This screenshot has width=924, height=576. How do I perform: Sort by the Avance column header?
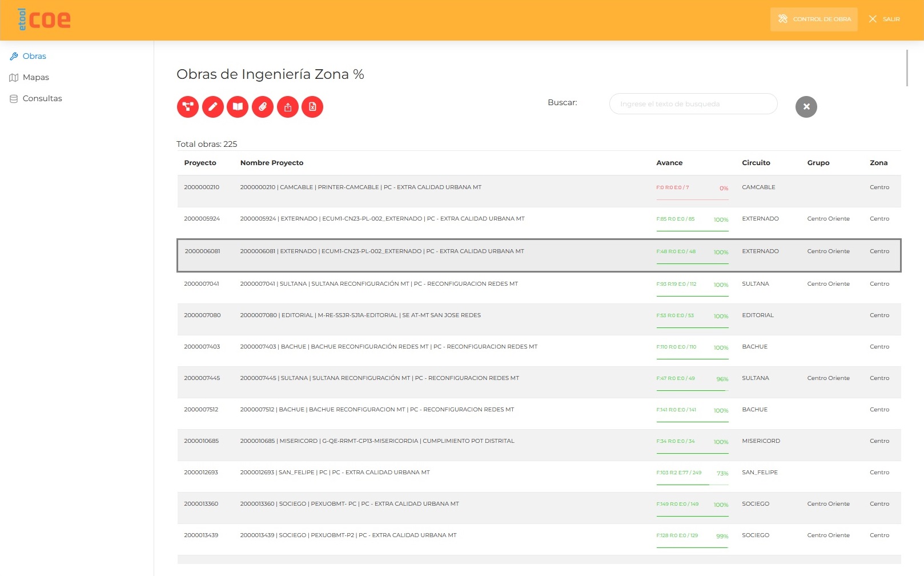click(669, 163)
